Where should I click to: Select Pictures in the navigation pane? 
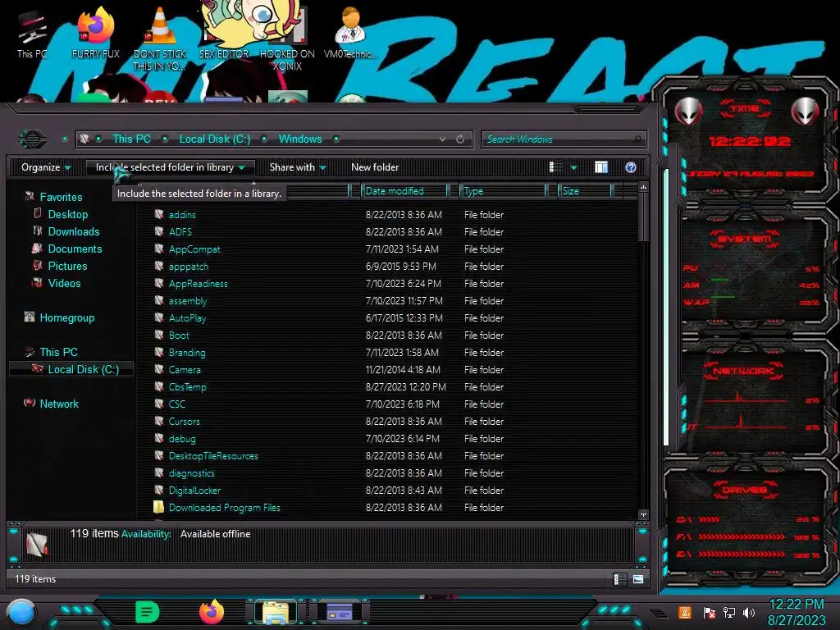pos(67,266)
